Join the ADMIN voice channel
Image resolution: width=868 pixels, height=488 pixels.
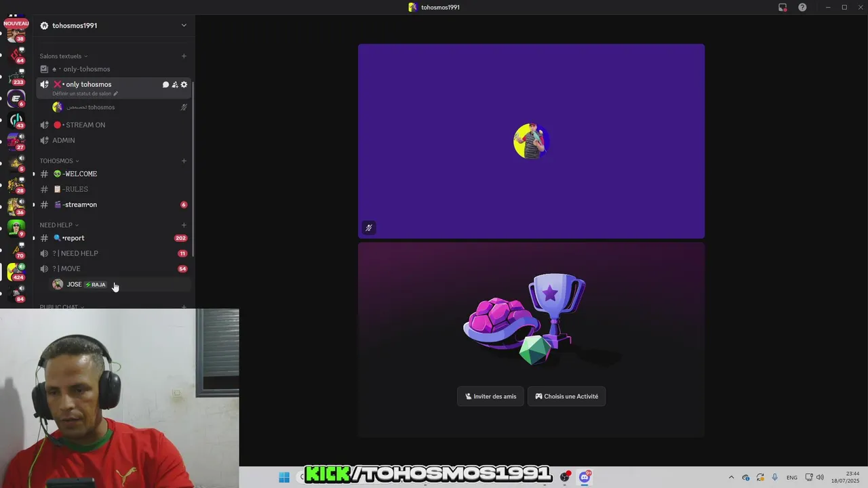click(x=114, y=140)
